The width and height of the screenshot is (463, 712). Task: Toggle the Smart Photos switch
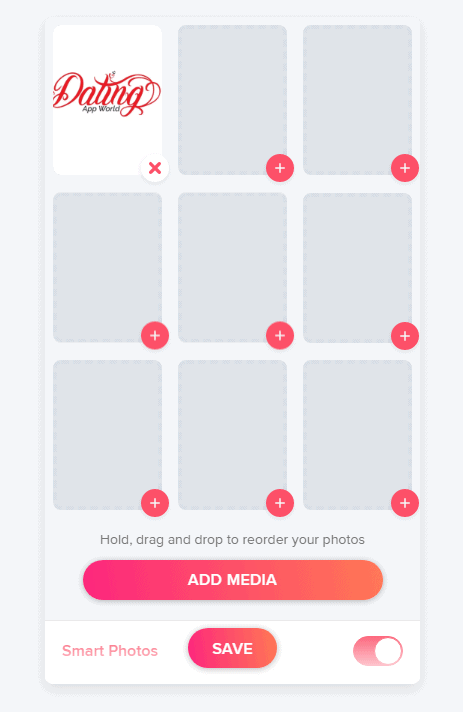point(378,651)
